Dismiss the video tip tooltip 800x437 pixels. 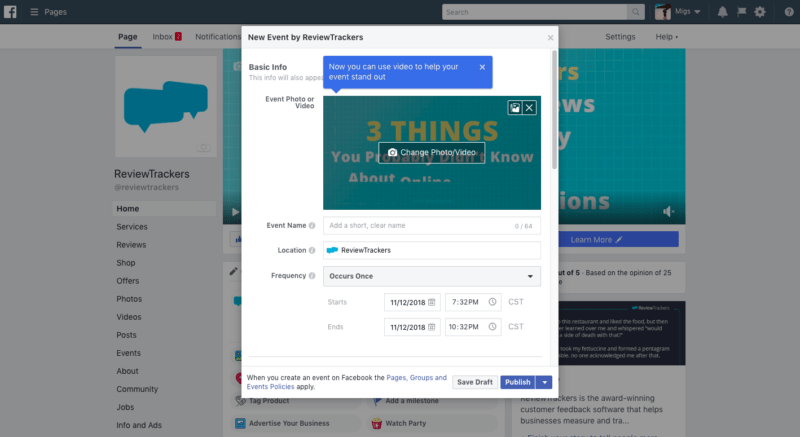coord(482,67)
